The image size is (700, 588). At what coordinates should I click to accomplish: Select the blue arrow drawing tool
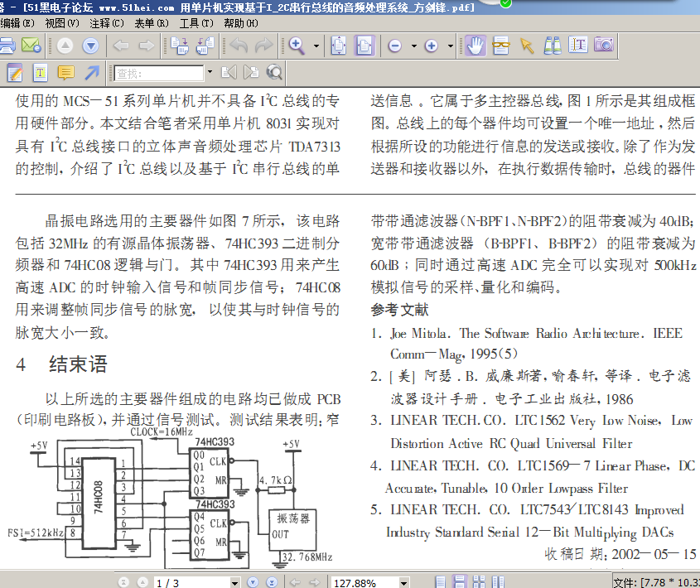tap(92, 73)
